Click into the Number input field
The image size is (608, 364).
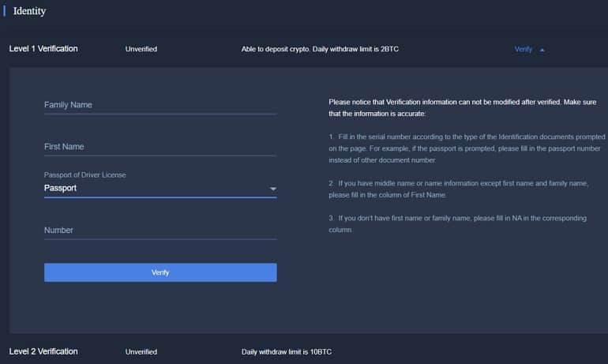[x=160, y=231]
